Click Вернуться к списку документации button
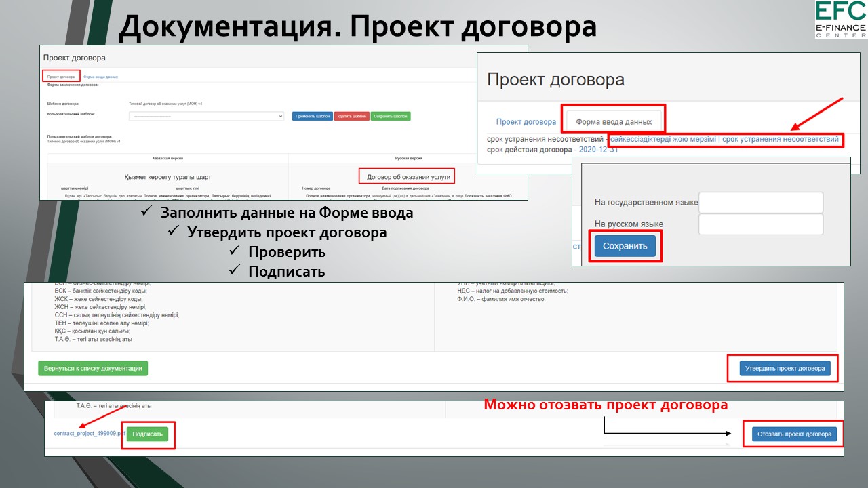The height and width of the screenshot is (488, 868). (93, 369)
